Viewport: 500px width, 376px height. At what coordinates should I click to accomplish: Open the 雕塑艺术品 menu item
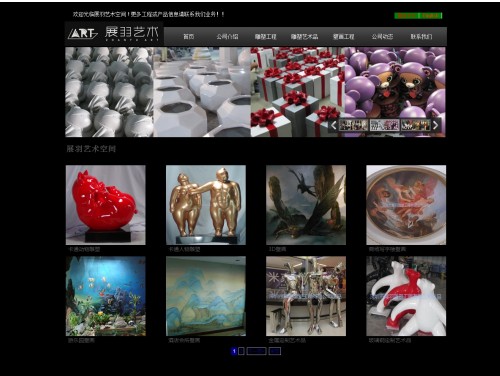pos(304,37)
